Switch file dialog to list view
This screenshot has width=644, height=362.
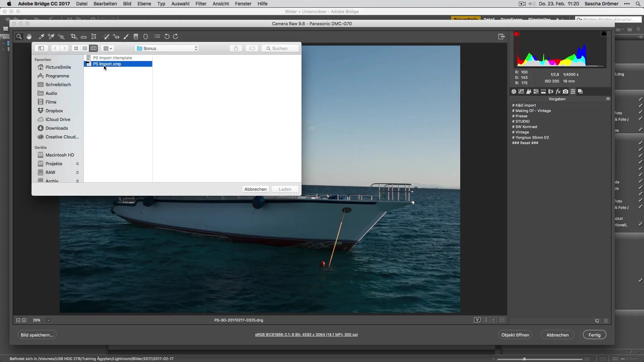(x=85, y=48)
